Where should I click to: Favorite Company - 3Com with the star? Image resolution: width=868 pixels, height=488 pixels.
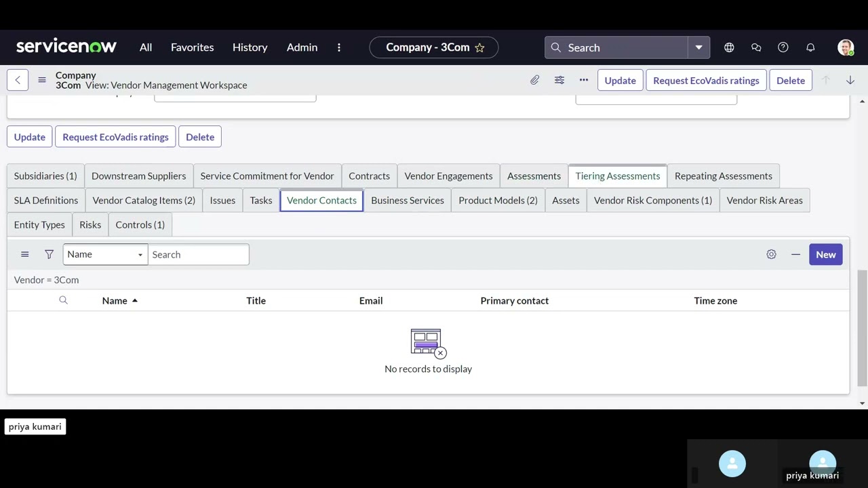(479, 47)
